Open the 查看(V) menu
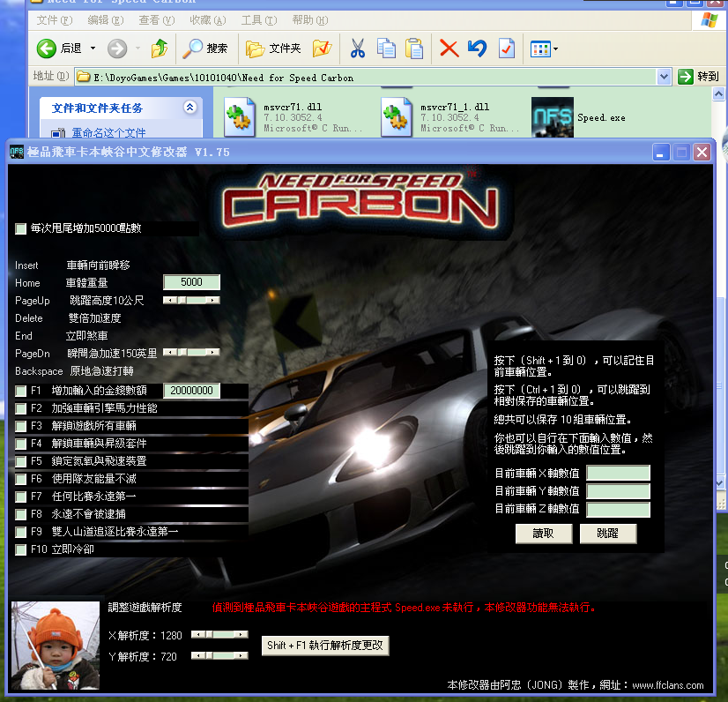Screen dimensions: 728x702 pyautogui.click(x=157, y=20)
